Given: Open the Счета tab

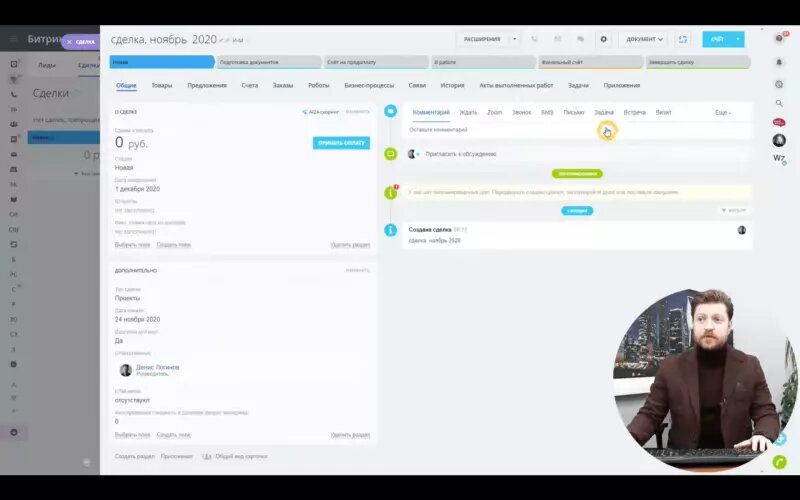Looking at the screenshot, I should click(249, 85).
